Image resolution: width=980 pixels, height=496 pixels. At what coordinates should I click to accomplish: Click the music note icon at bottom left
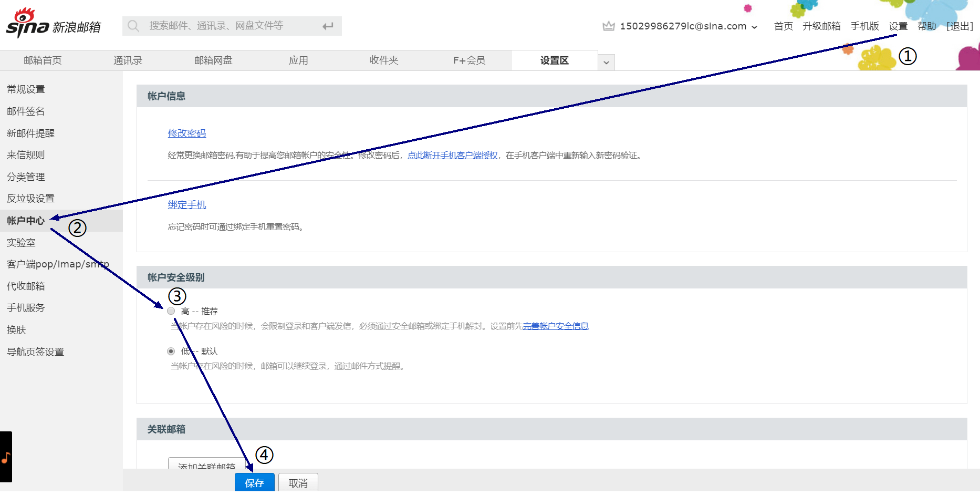[x=5, y=458]
